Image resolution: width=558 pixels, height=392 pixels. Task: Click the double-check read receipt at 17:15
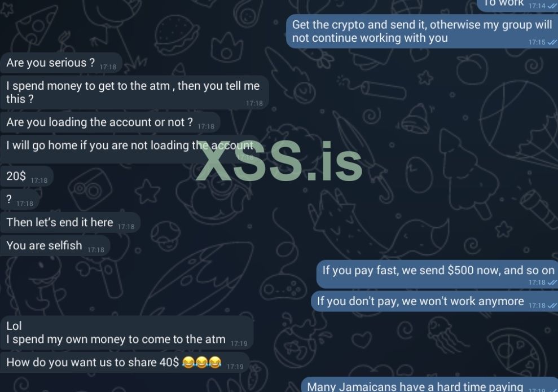pos(552,42)
